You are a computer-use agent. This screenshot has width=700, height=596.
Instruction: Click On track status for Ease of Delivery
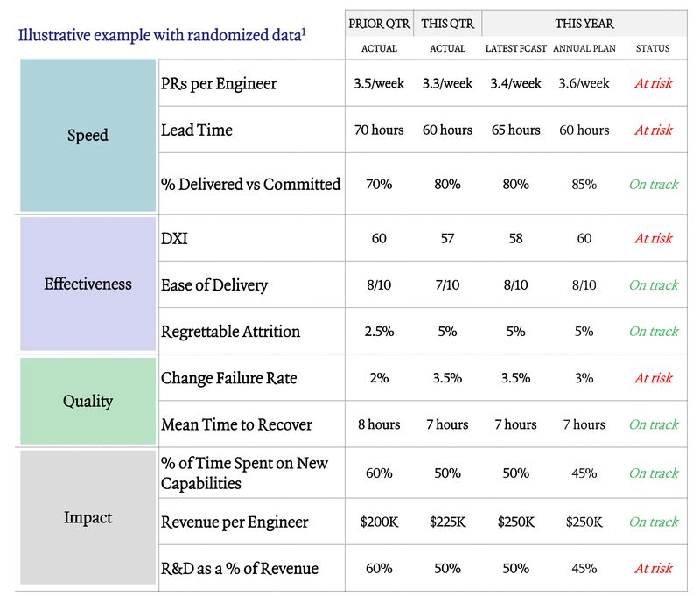654,285
